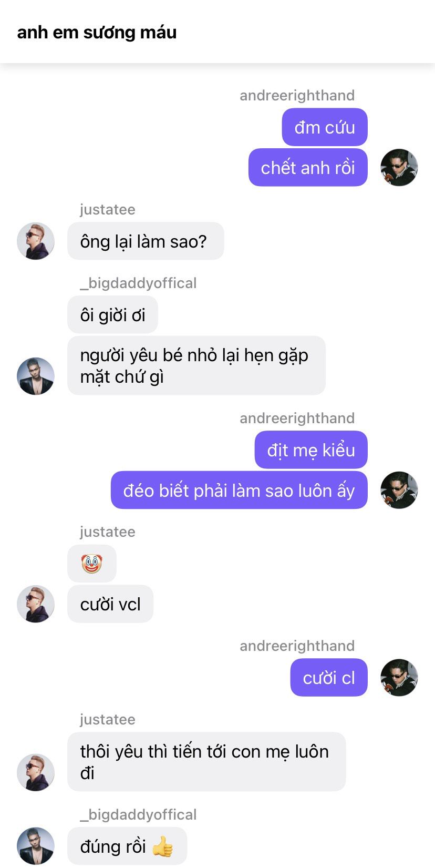
Task: Open the andreerighthand username above "cười cl"
Action: tap(297, 646)
